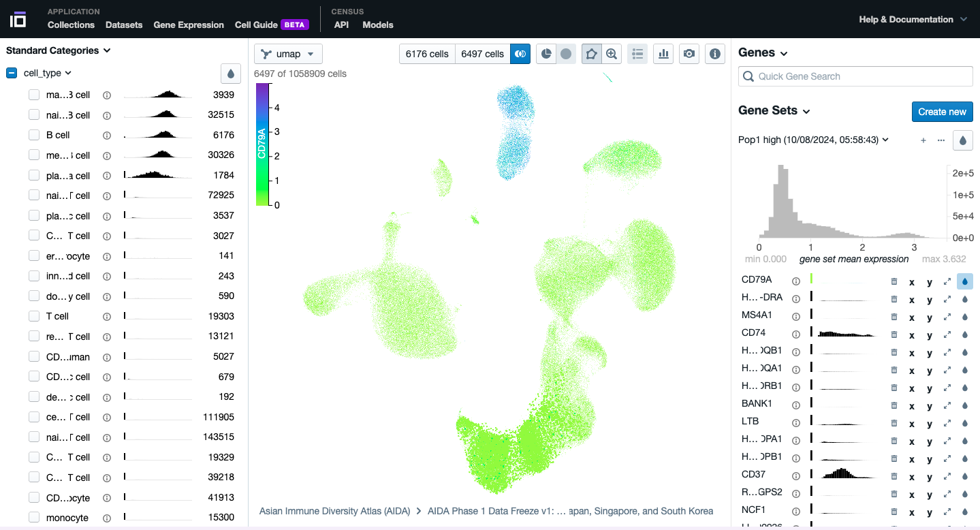
Task: Check the B cell category checkbox
Action: click(x=34, y=135)
